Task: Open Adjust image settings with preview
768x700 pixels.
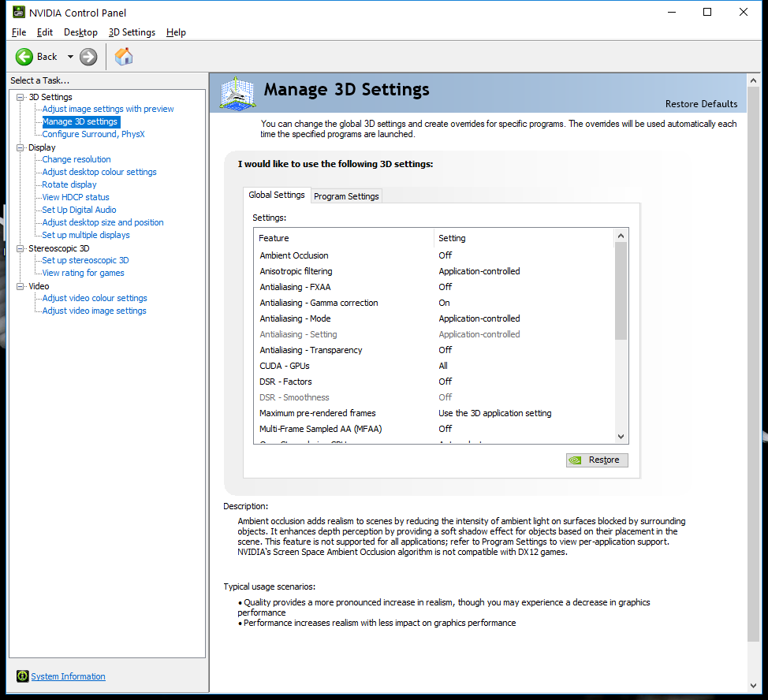Action: pos(108,109)
